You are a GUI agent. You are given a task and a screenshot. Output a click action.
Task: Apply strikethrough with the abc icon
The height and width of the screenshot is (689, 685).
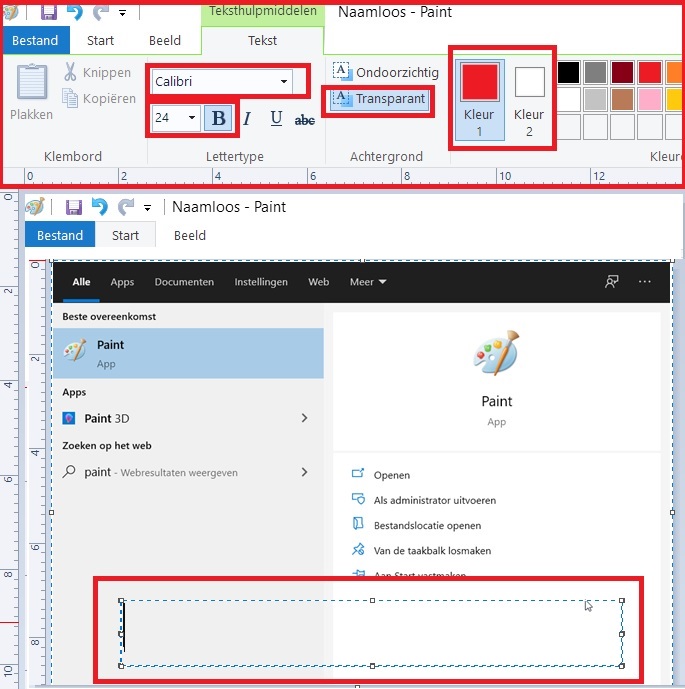[x=305, y=119]
